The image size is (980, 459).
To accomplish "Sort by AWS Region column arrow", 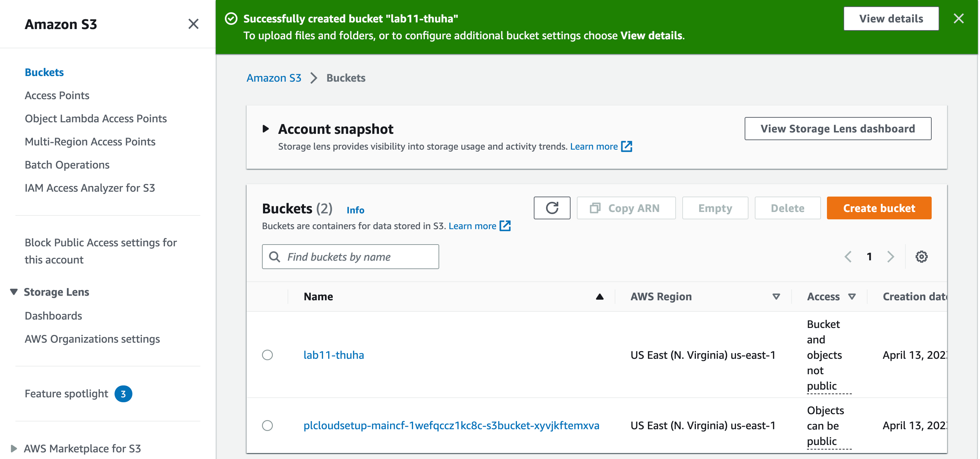I will (776, 296).
